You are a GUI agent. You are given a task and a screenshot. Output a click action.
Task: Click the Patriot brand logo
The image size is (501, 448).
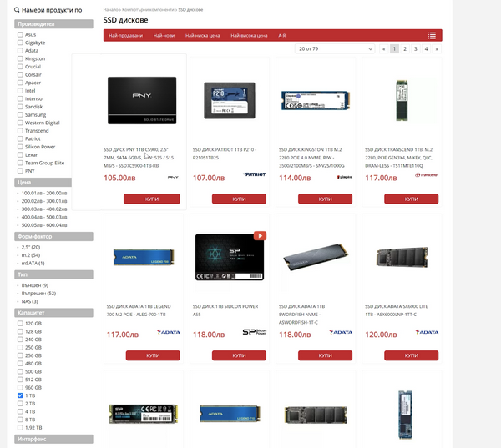point(255,175)
